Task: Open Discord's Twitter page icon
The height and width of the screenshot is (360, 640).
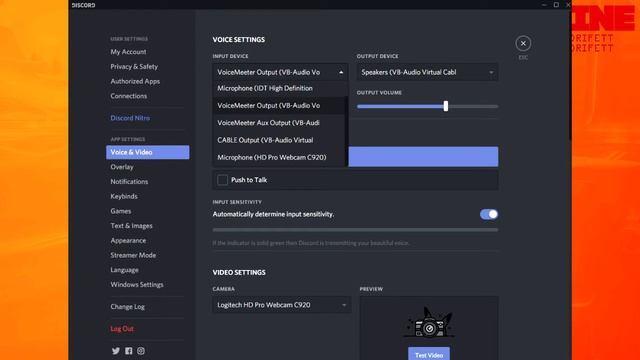Action: coord(116,351)
